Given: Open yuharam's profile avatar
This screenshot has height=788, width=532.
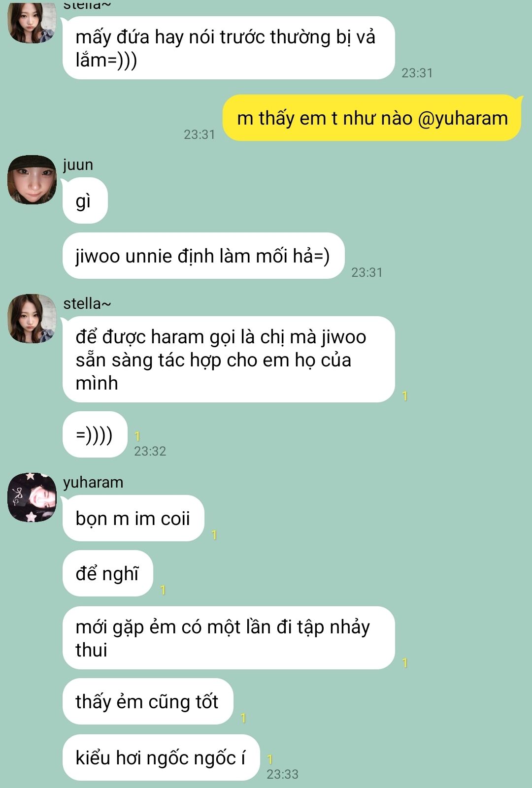Looking at the screenshot, I should [32, 497].
